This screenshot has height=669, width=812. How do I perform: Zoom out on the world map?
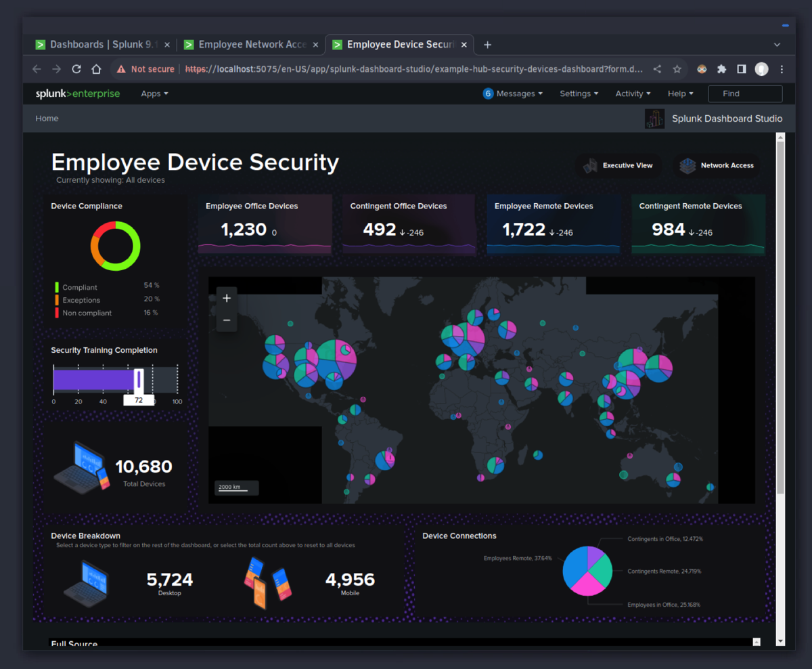226,320
